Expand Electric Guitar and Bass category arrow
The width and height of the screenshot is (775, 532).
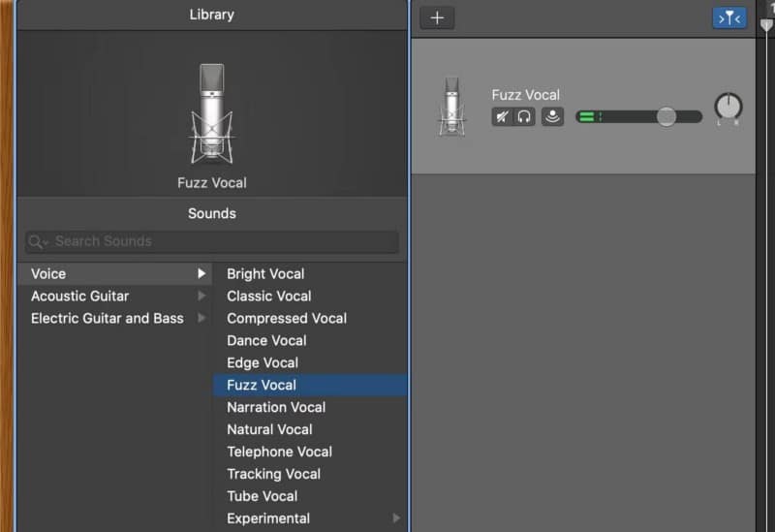coord(201,318)
